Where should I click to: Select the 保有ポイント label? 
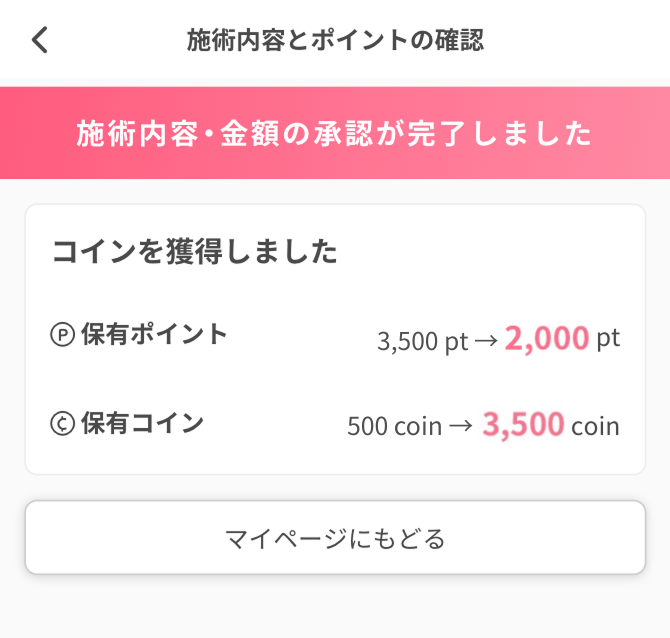click(x=154, y=335)
